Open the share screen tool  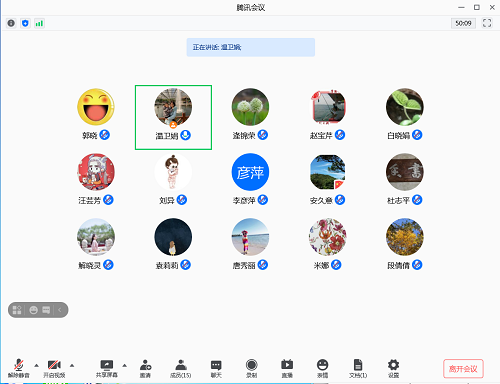pyautogui.click(x=107, y=368)
